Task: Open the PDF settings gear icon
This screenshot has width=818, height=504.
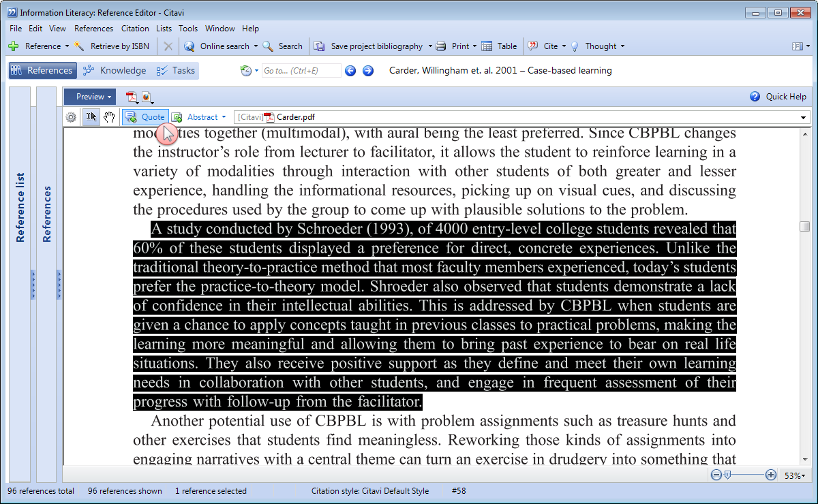Action: tap(71, 117)
